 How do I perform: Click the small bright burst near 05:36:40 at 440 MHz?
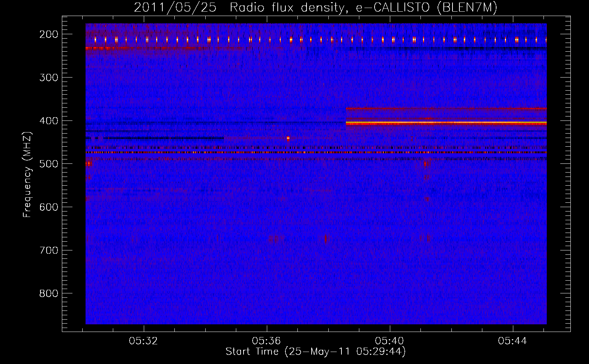288,138
